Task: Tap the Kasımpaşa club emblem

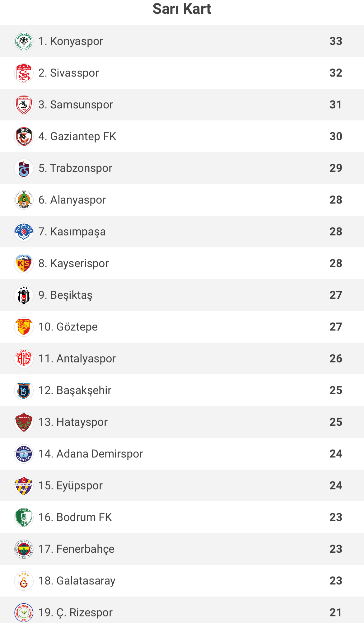Action: click(x=24, y=232)
